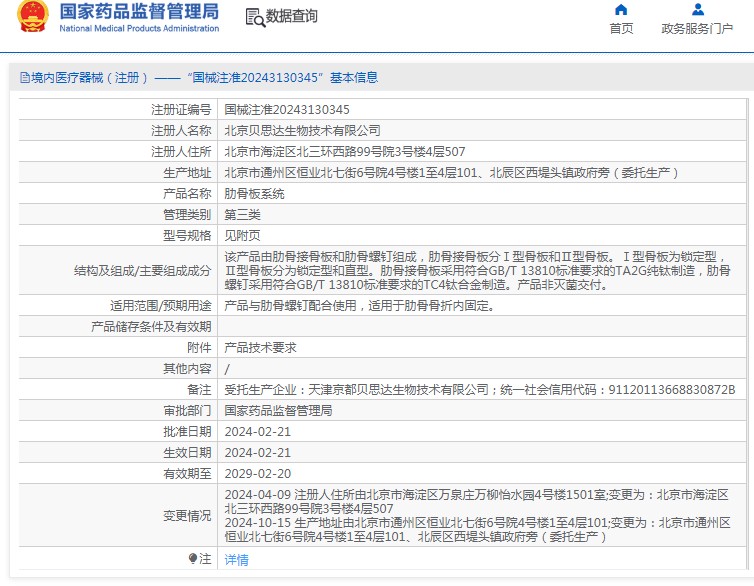
Task: Click registrant 北京贝思达生物技术有限公司
Action: coord(302,131)
